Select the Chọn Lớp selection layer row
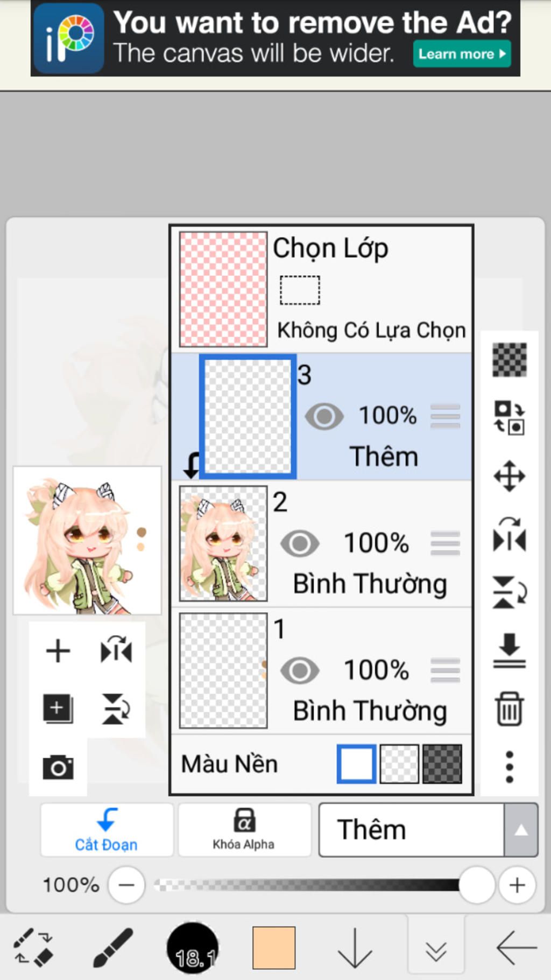 (322, 290)
